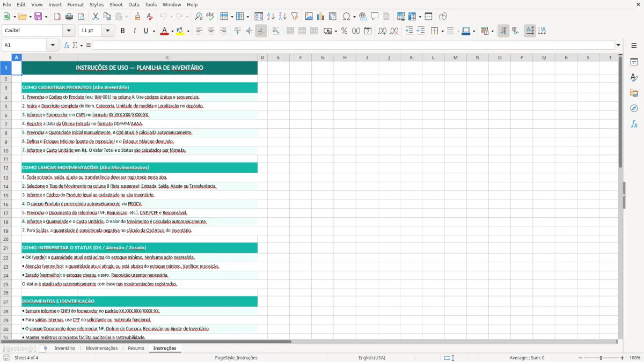Open conditional formatting dropdown arrow
The height and width of the screenshot is (362, 644).
[x=492, y=31]
